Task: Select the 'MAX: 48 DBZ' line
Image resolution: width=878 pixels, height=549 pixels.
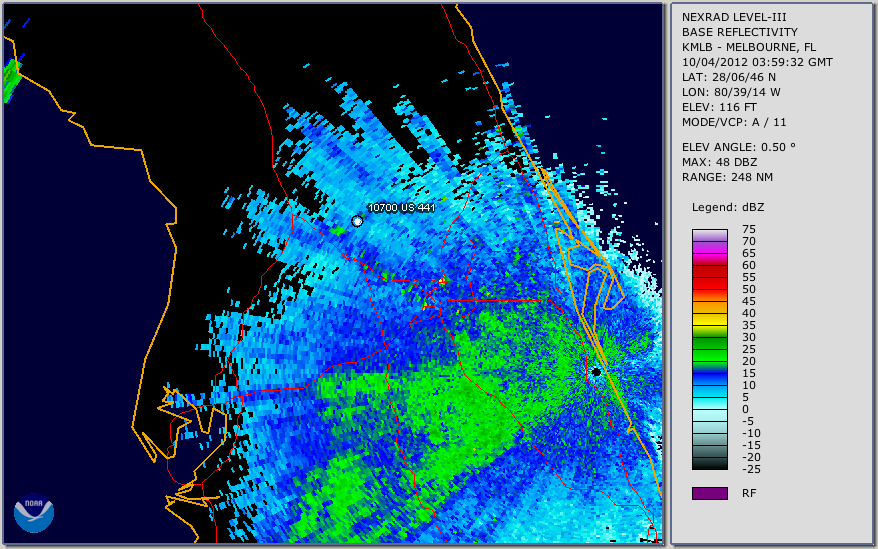Action: pos(719,162)
